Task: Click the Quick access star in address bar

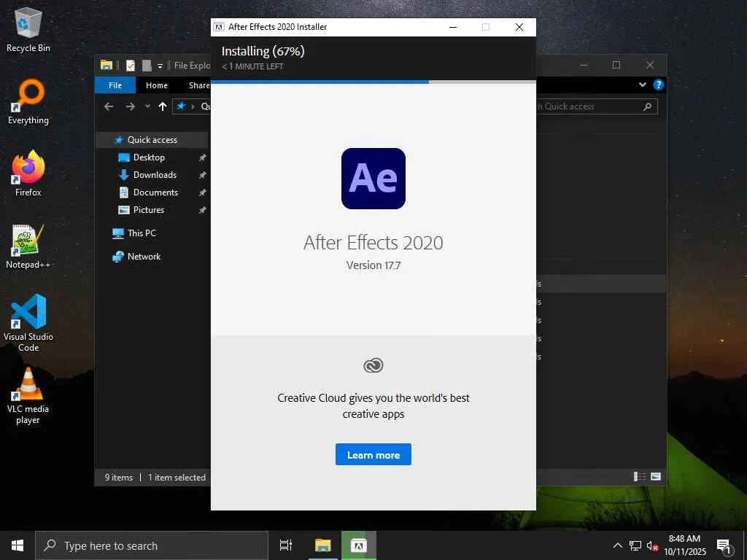Action: point(181,106)
